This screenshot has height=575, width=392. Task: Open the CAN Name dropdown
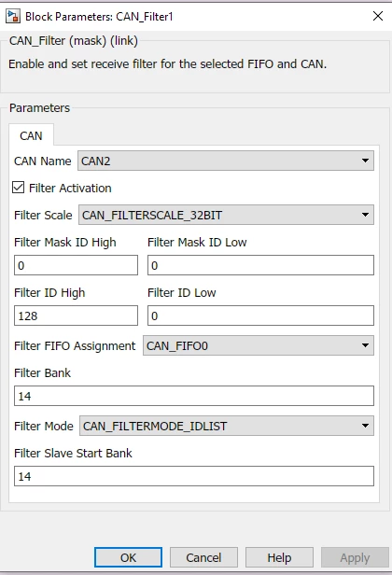click(x=226, y=161)
